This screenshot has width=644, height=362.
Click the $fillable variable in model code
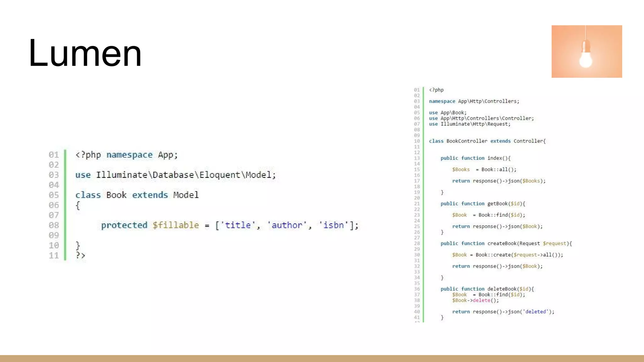pos(175,225)
